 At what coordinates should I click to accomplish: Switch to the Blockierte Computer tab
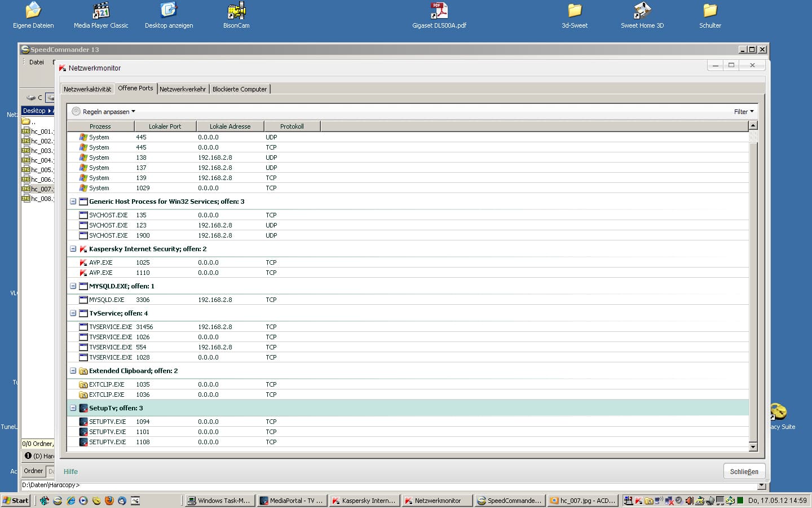(240, 89)
